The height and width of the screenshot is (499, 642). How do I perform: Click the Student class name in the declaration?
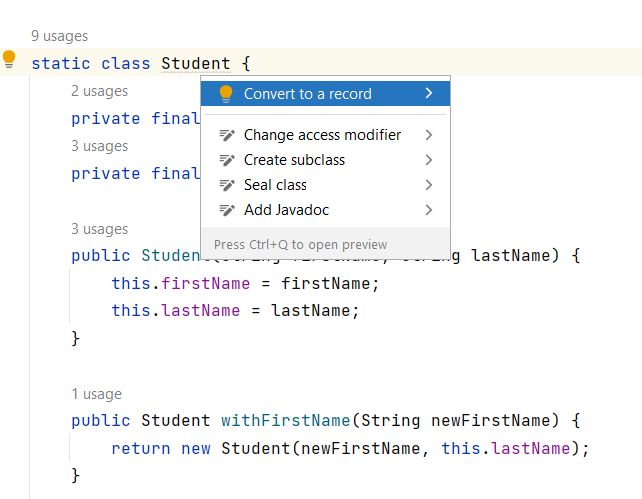[195, 64]
